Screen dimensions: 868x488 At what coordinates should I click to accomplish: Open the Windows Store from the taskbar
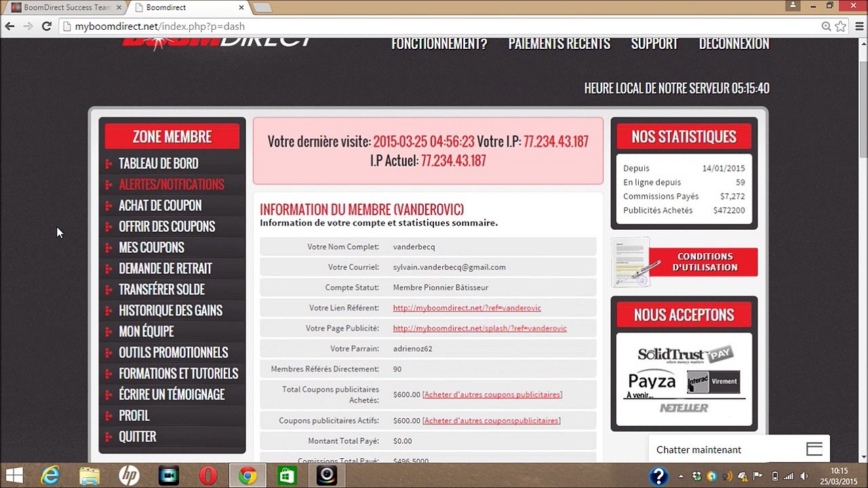point(287,475)
